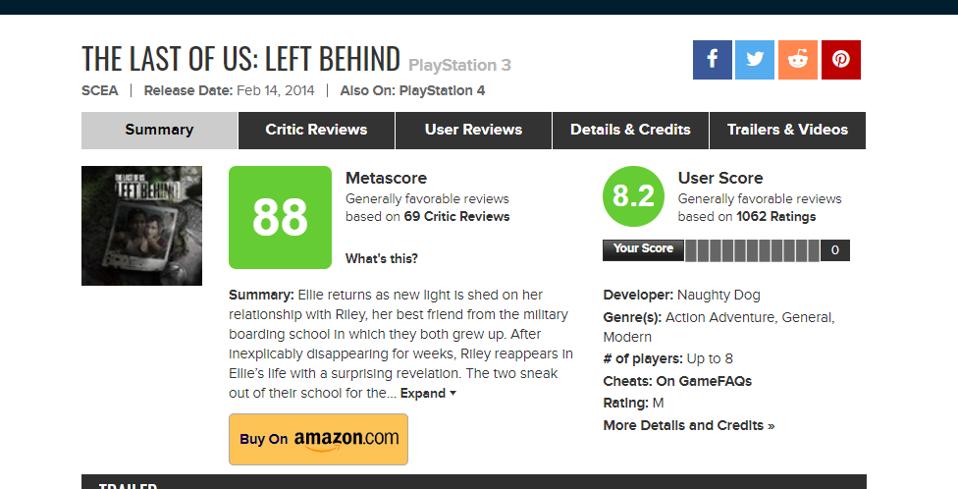958x489 pixels.
Task: View the 1062 Ratings link
Action: [x=776, y=216]
